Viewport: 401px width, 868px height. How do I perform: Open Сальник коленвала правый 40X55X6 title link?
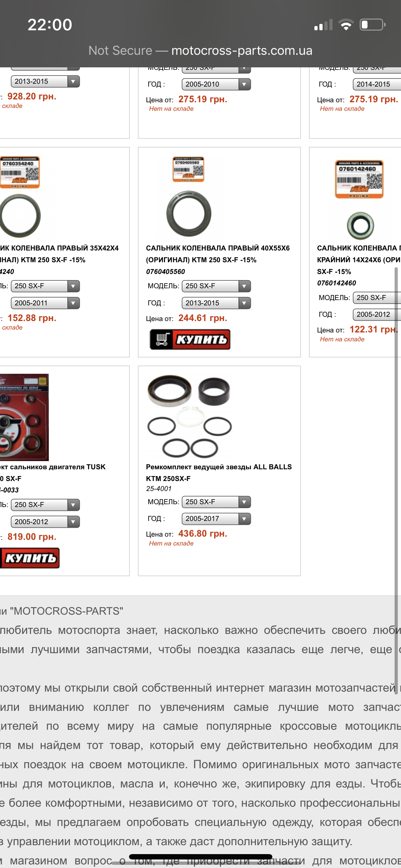click(218, 254)
